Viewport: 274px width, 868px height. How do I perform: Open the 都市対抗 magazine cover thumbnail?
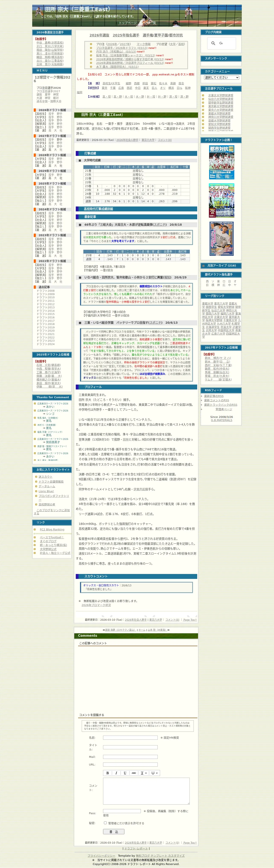click(x=222, y=162)
